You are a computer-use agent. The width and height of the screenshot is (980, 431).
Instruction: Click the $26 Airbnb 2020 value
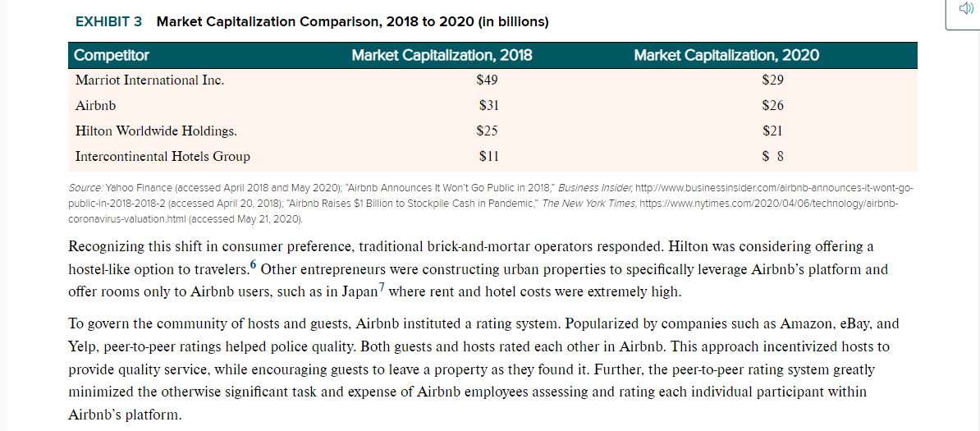point(772,106)
